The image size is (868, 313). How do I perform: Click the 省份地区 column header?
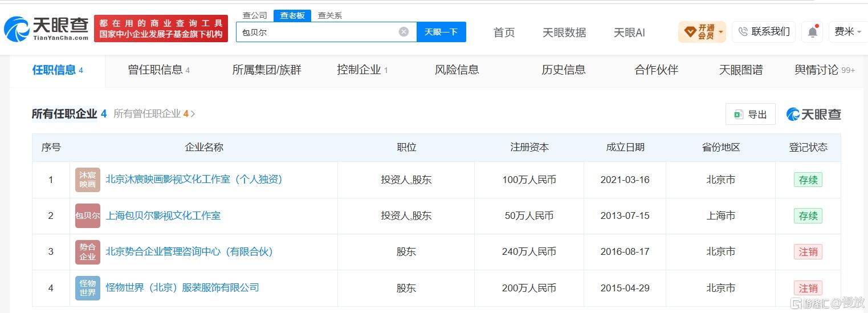click(720, 147)
